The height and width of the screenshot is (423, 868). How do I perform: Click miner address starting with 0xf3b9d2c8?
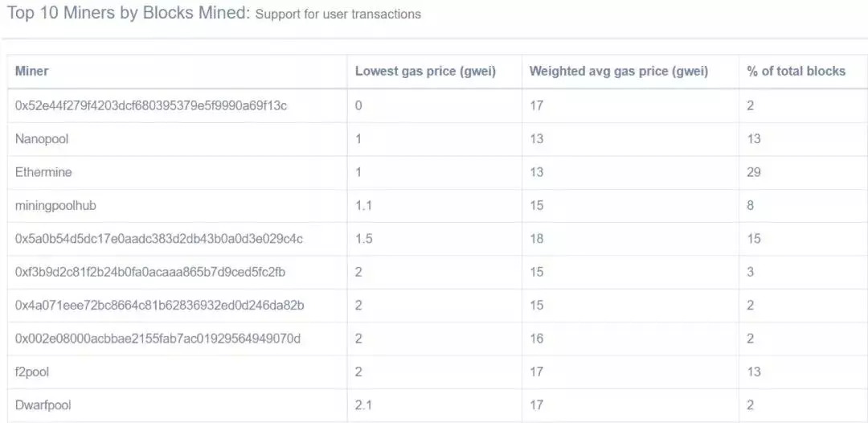click(x=150, y=272)
